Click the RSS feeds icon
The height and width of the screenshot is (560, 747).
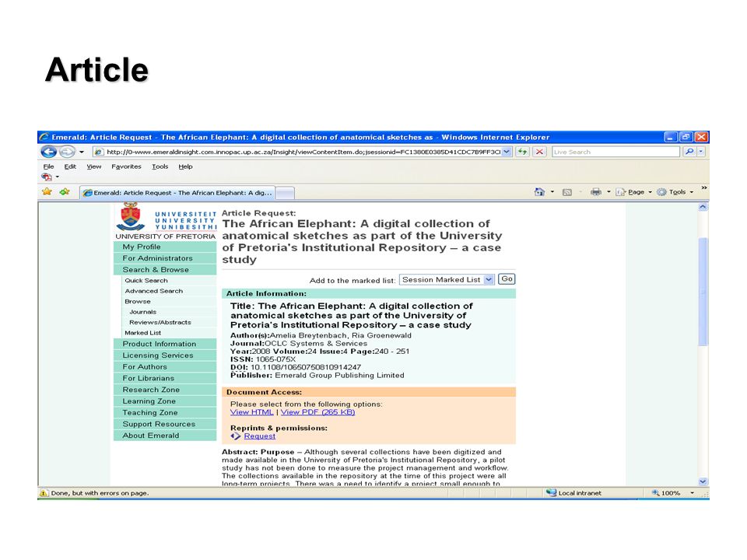click(567, 192)
